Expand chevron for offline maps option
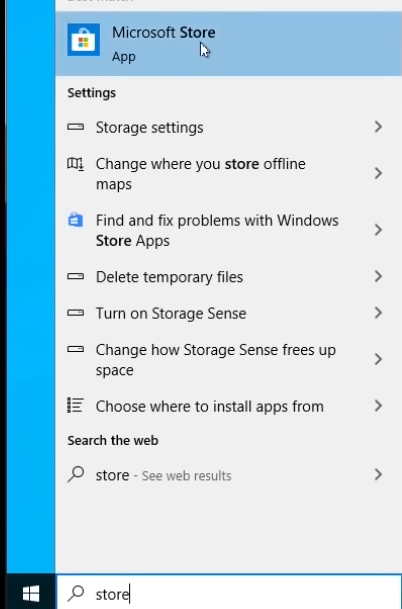 click(x=378, y=173)
